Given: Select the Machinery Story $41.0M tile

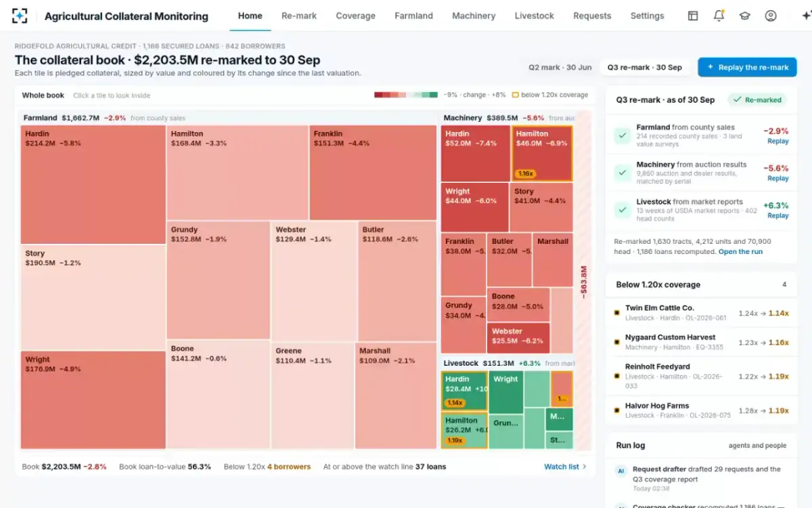Looking at the screenshot, I should [x=541, y=207].
